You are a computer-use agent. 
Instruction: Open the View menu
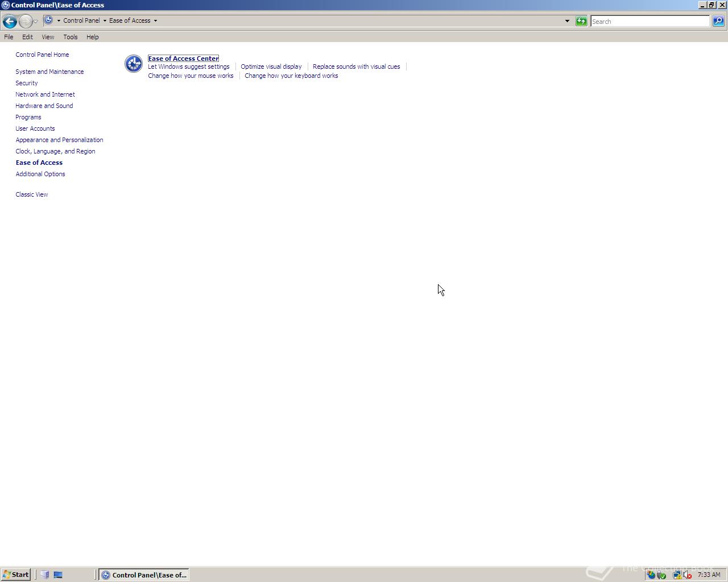pos(48,37)
